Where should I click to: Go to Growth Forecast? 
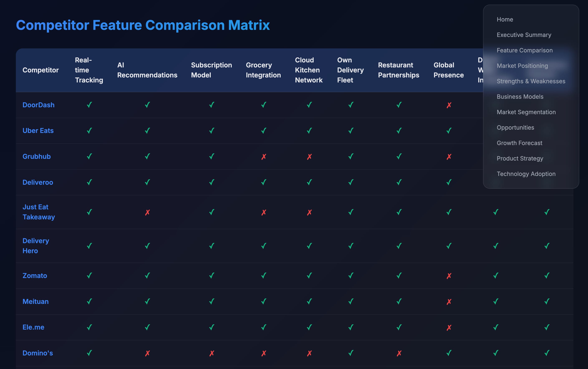[x=519, y=143]
